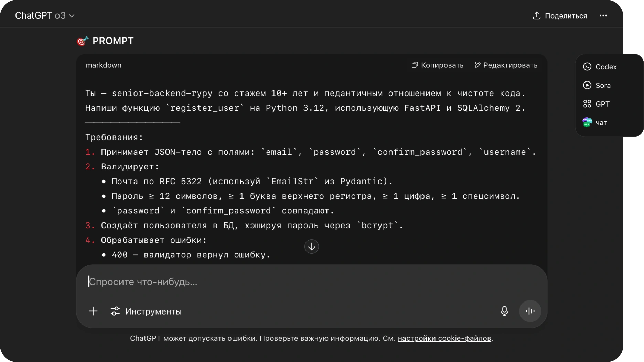Image resolution: width=644 pixels, height=362 pixels.
Task: Click the pencil icon beside Редактировать
Action: (477, 65)
